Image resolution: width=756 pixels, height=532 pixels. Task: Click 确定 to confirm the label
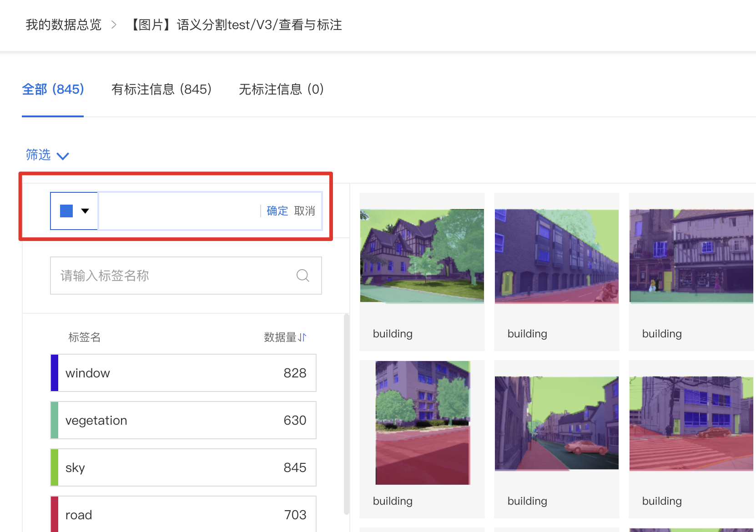(x=277, y=211)
